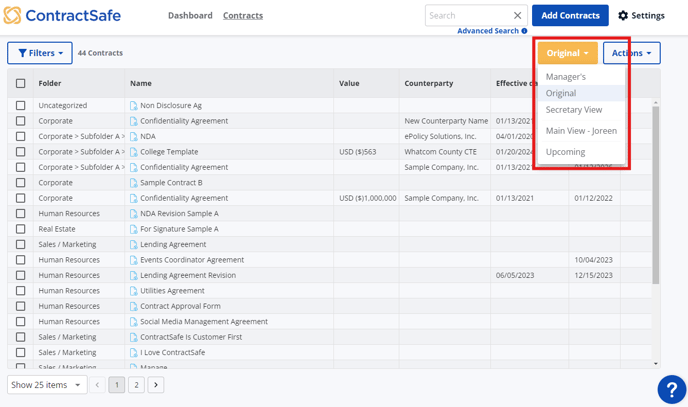Sort by the Value column header
The width and height of the screenshot is (688, 407).
(x=349, y=83)
